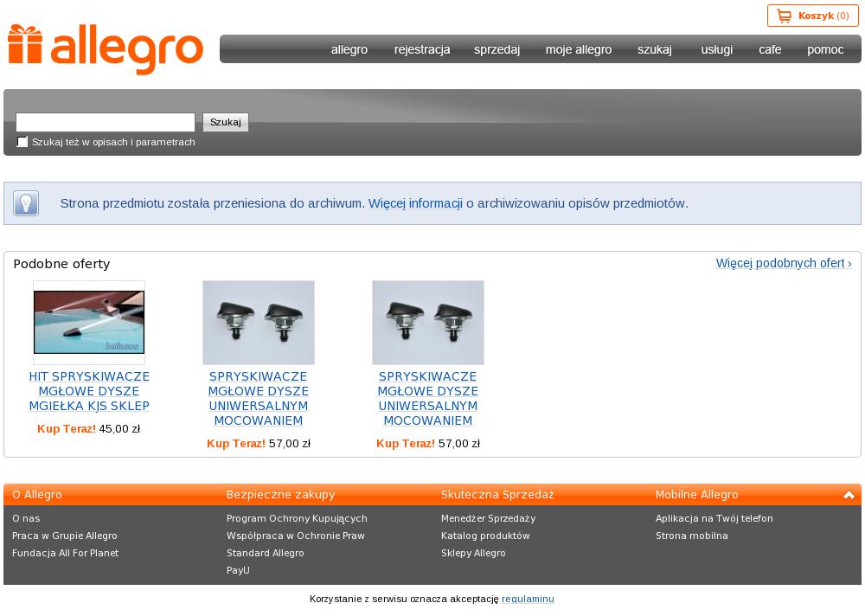The width and height of the screenshot is (865, 616).
Task: Open Więcej podobnych ofert link
Action: click(x=784, y=263)
